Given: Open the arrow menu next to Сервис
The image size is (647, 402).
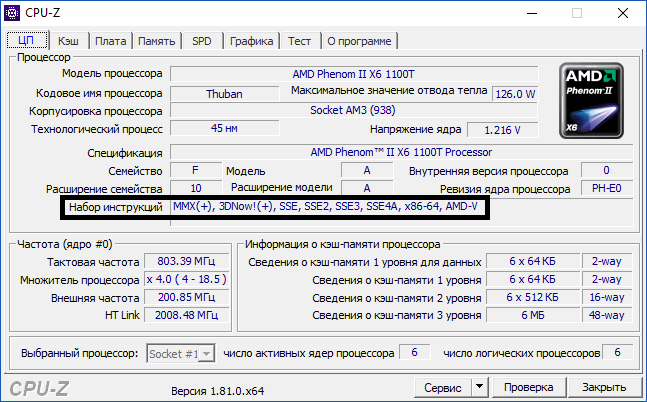Looking at the screenshot, I should [x=479, y=387].
